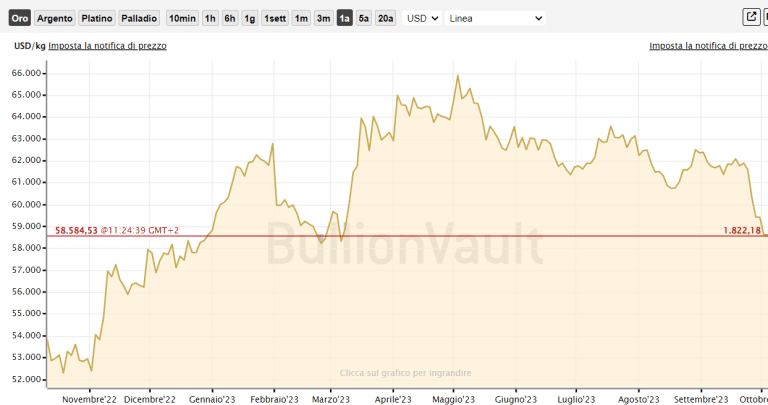
Task: Select the Oro metal tab
Action: point(19,18)
